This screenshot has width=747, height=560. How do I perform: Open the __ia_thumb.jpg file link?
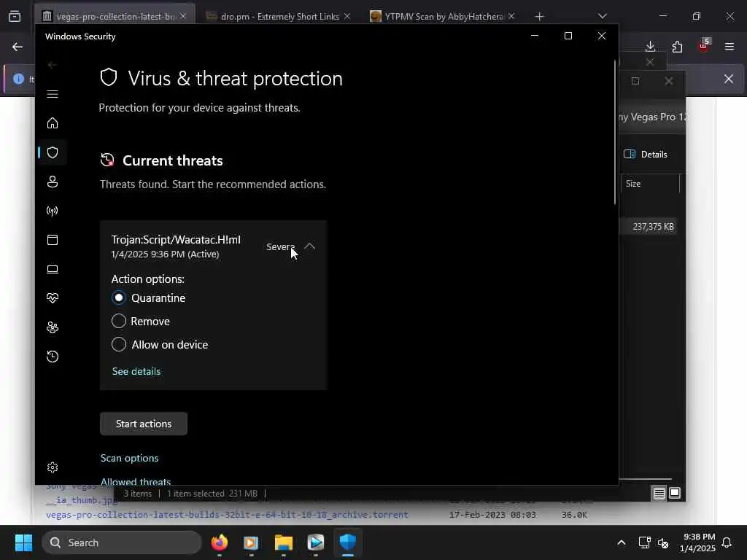tap(82, 500)
